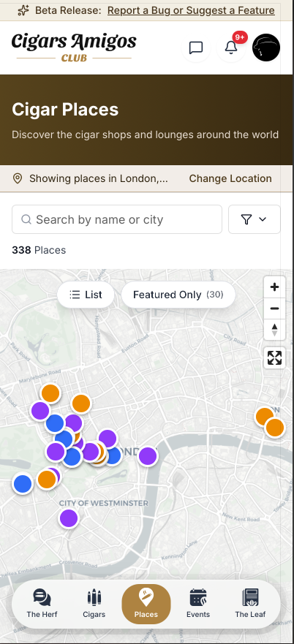Click the location pin icon
Viewport: 294px width, 644px height.
[18, 178]
